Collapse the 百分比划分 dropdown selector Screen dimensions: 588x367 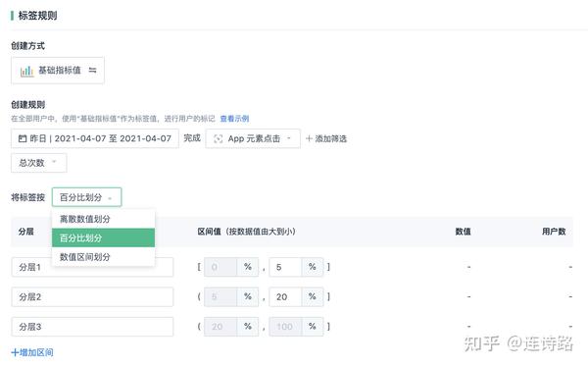coord(86,197)
